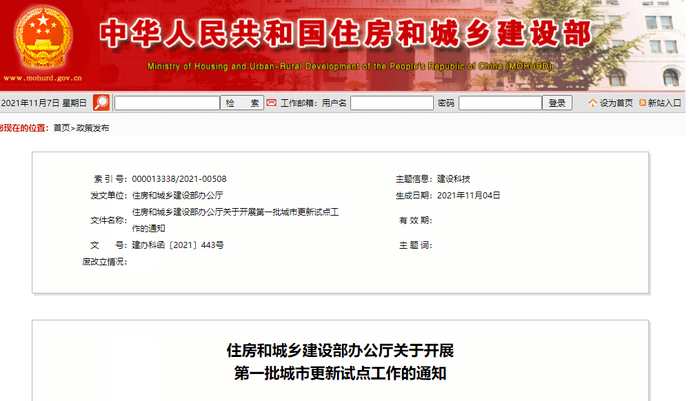Click the national emblem logo

tap(43, 39)
